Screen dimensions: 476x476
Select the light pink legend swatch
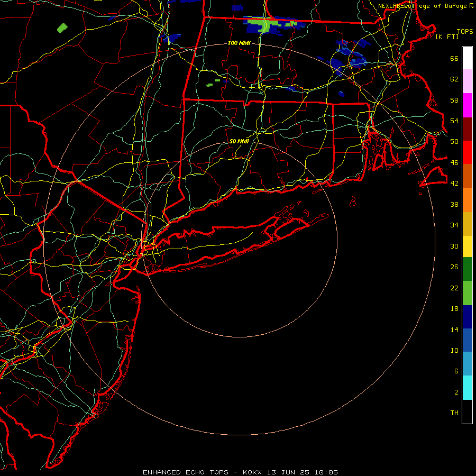[467, 81]
